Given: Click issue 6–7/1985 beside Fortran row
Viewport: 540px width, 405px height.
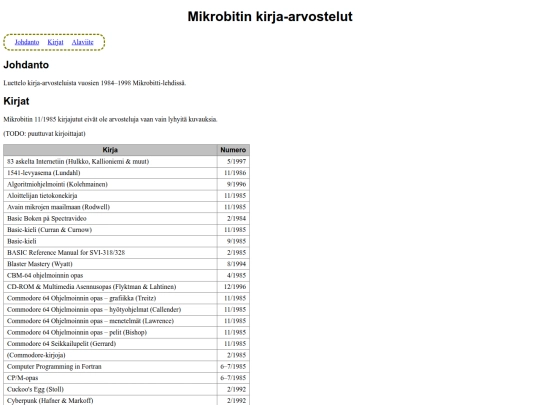Looking at the screenshot, I should pyautogui.click(x=233, y=366).
